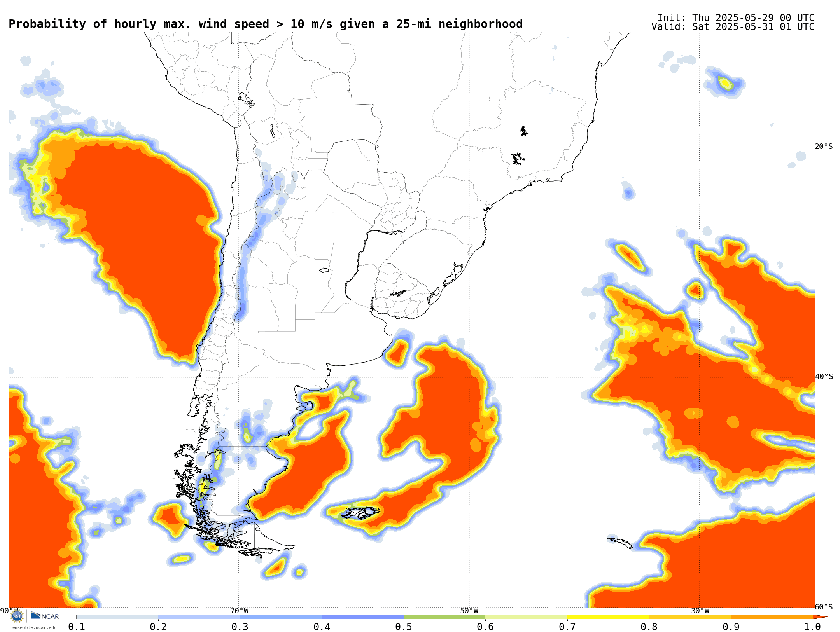Click the 0.9–1.0 orange colorbar segment
The height and width of the screenshot is (632, 840).
point(772,617)
